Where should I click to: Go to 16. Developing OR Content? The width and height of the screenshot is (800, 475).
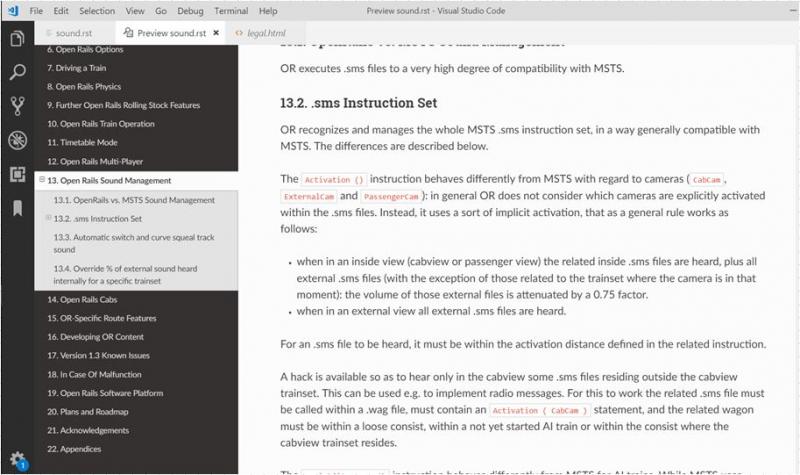(x=95, y=337)
